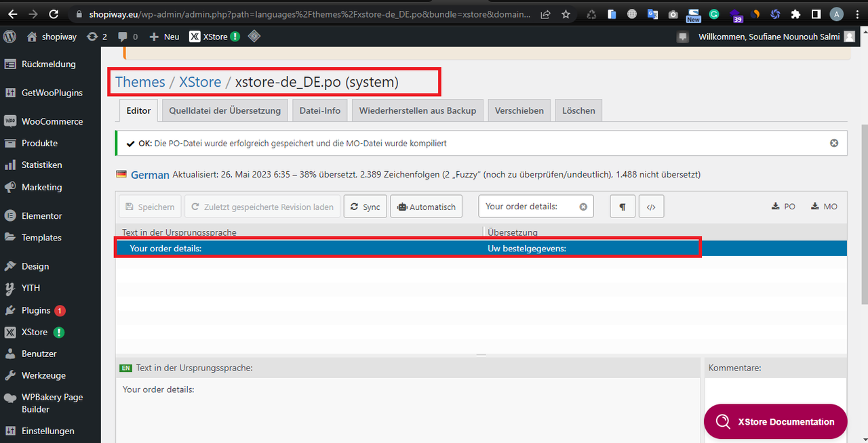Open the camera screenshot extension
The width and height of the screenshot is (868, 443).
tap(673, 14)
